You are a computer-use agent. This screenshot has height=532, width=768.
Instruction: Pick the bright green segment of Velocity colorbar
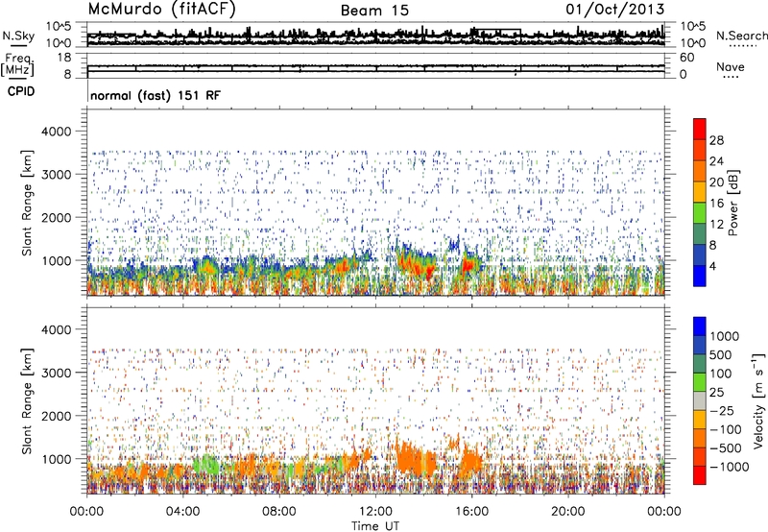pyautogui.click(x=700, y=382)
